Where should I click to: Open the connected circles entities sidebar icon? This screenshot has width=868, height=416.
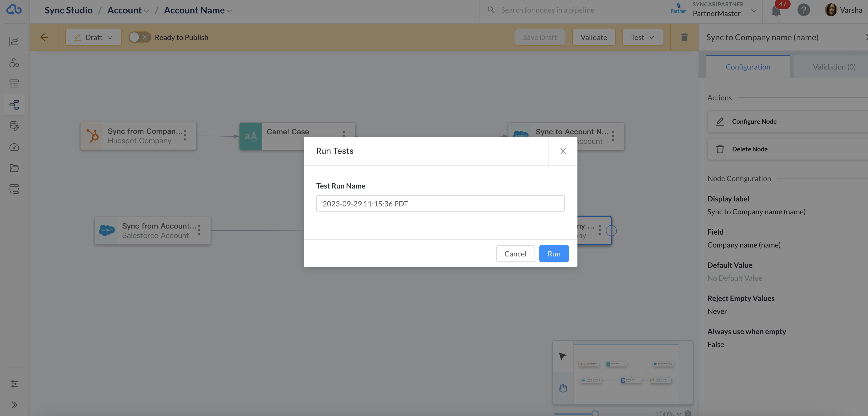tap(14, 63)
